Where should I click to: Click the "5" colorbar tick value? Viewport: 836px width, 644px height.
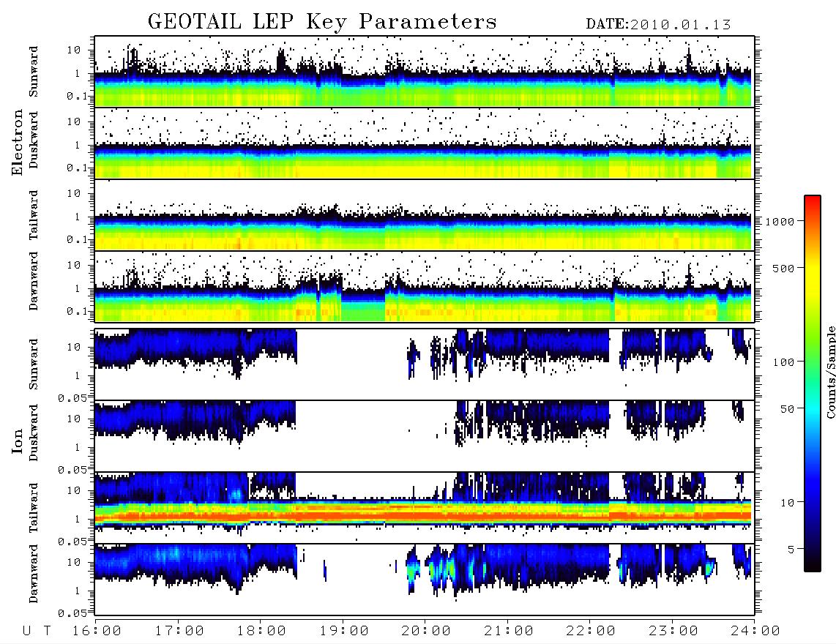791,550
